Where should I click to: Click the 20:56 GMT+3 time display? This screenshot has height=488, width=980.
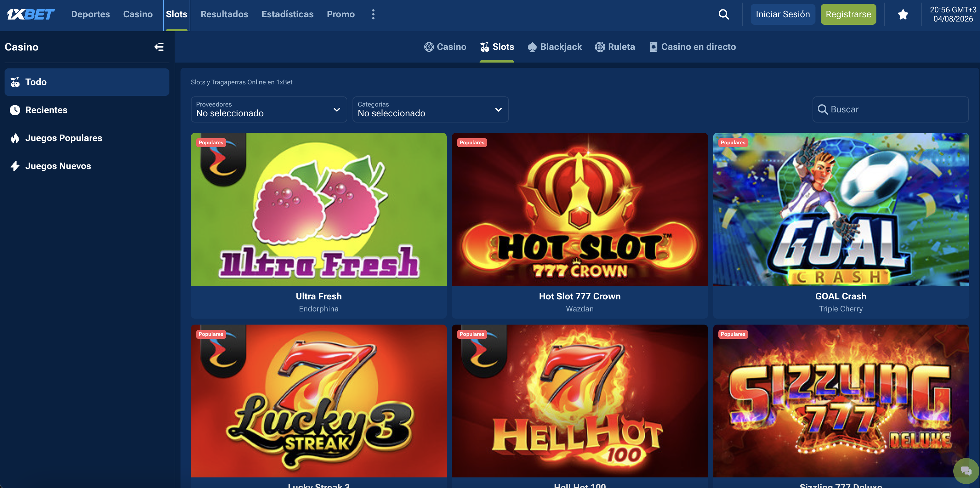click(953, 10)
